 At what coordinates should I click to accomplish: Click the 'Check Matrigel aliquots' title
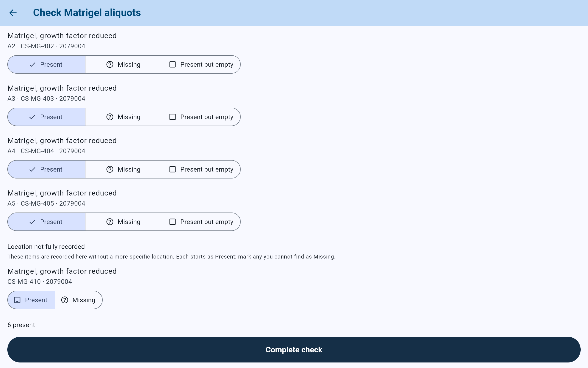coord(87,13)
